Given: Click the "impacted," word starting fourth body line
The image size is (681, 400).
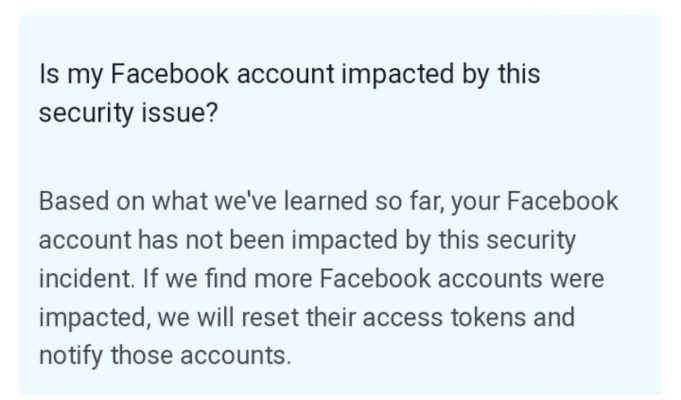Looking at the screenshot, I should point(94,317).
